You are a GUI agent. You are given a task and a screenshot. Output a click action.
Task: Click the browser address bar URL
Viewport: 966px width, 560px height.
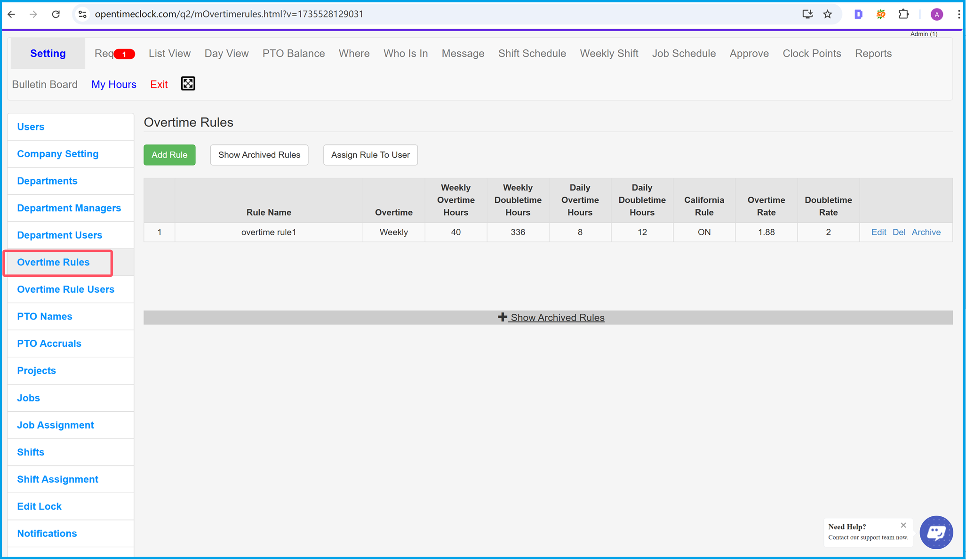(229, 14)
